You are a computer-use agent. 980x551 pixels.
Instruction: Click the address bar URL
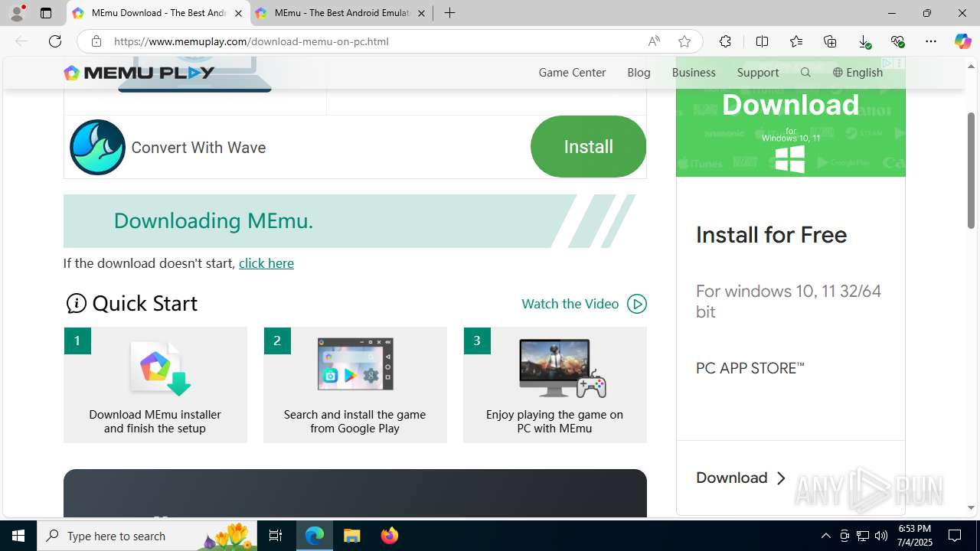(x=251, y=41)
